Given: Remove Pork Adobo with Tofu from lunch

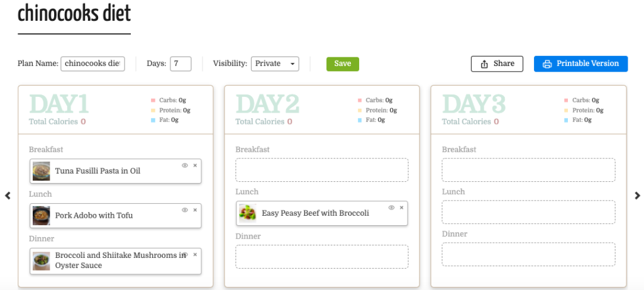Looking at the screenshot, I should click(195, 210).
